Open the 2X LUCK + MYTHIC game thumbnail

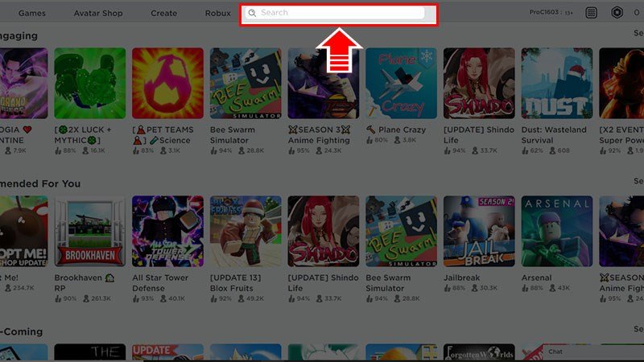point(90,84)
